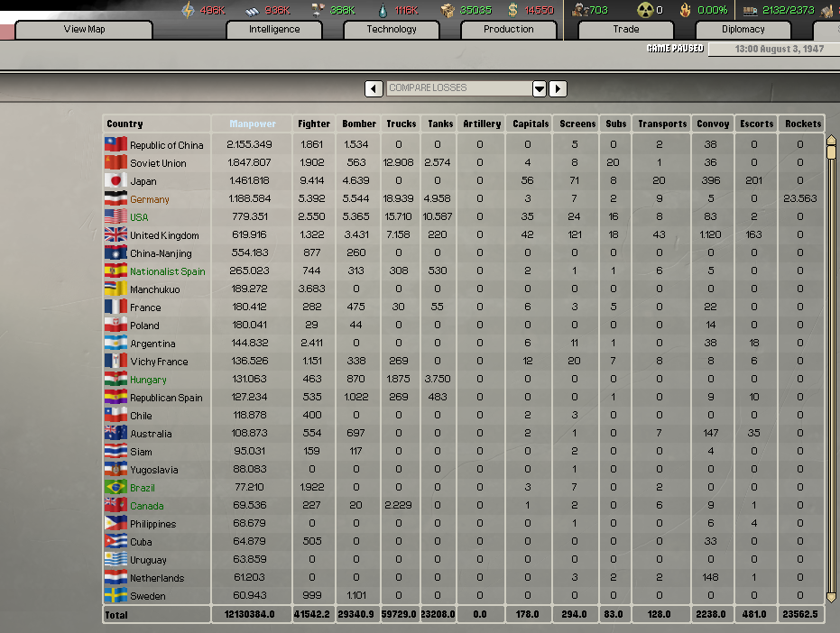Click the Compare Losses selection field

click(459, 87)
